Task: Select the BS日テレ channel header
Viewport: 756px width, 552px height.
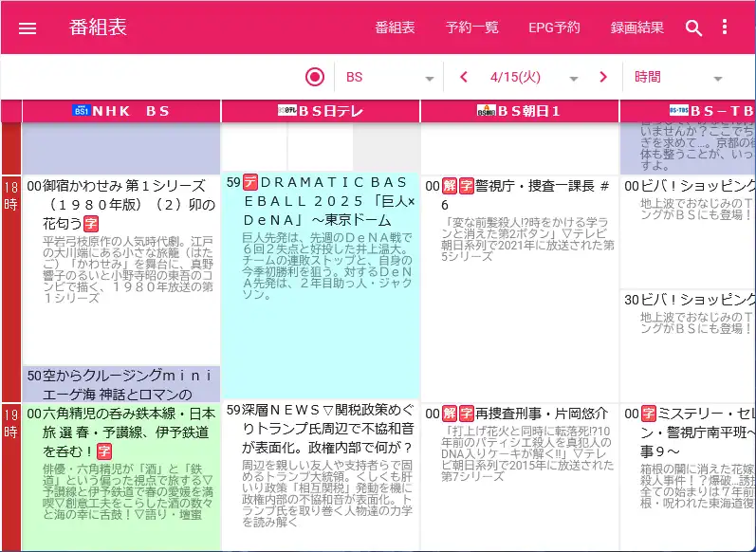Action: (321, 111)
